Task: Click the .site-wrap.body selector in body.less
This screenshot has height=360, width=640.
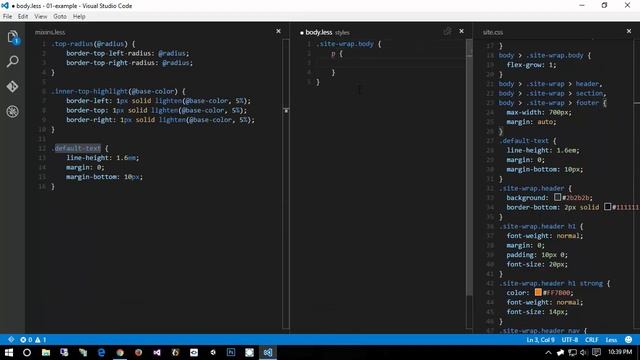Action: tap(344, 44)
